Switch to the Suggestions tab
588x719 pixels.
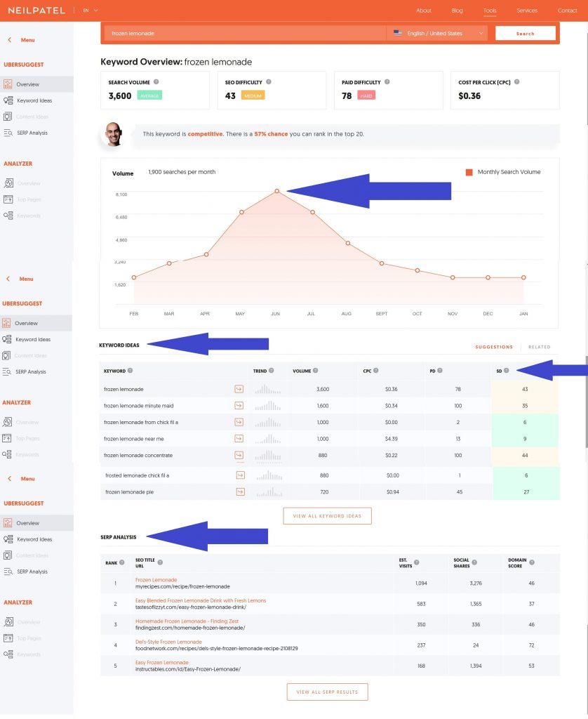click(x=494, y=347)
